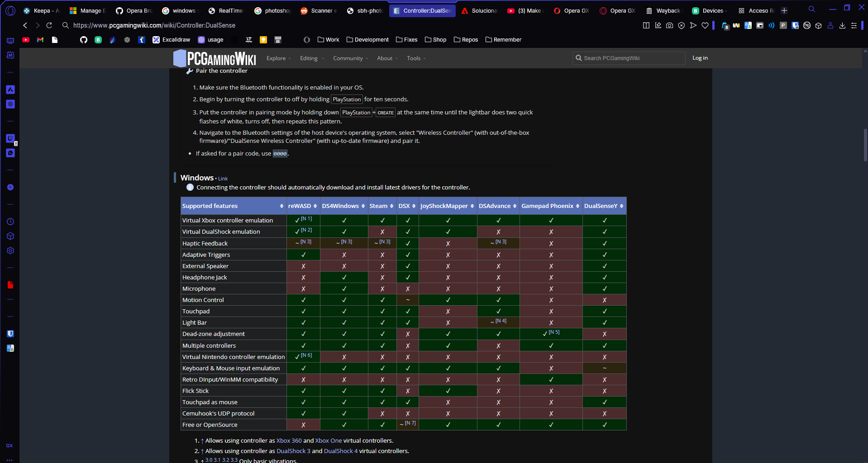Viewport: 868px width, 463px height.
Task: Click the picture-in-picture extension icon
Action: (x=760, y=25)
